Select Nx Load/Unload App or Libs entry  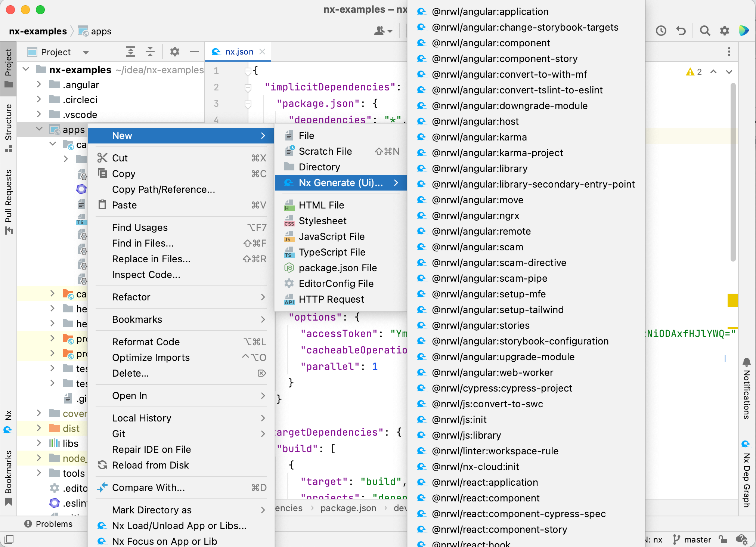(x=181, y=526)
